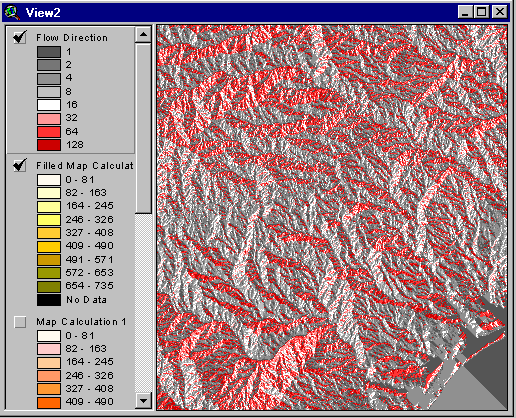The image size is (516, 418).
Task: Enable the Map Calculation 1 theme
Action: pyautogui.click(x=20, y=322)
